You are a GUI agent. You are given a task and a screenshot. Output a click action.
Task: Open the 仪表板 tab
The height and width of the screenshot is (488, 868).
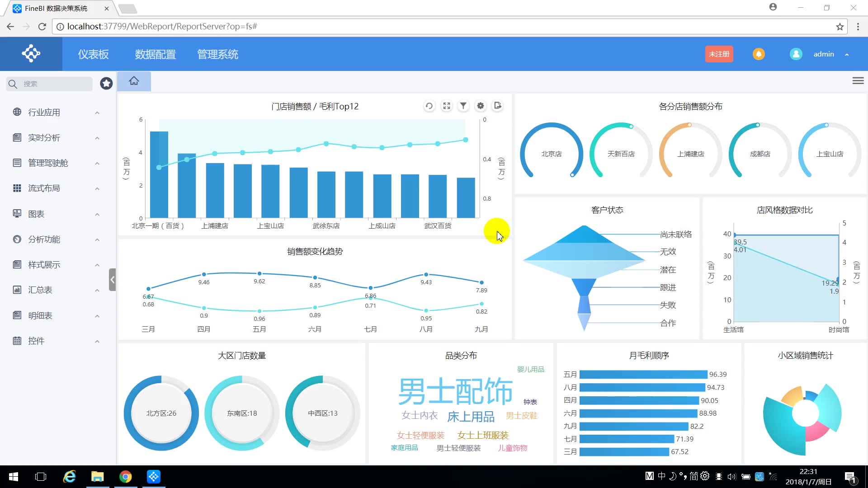tap(93, 54)
